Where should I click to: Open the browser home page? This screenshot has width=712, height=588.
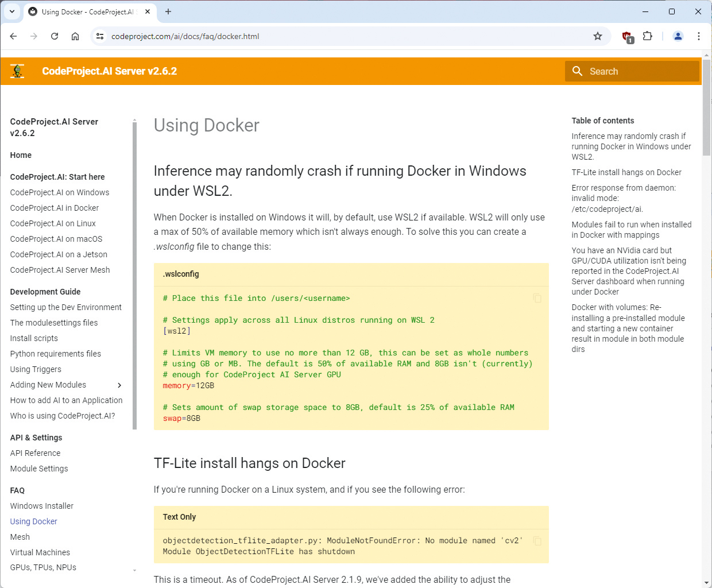pyautogui.click(x=75, y=36)
